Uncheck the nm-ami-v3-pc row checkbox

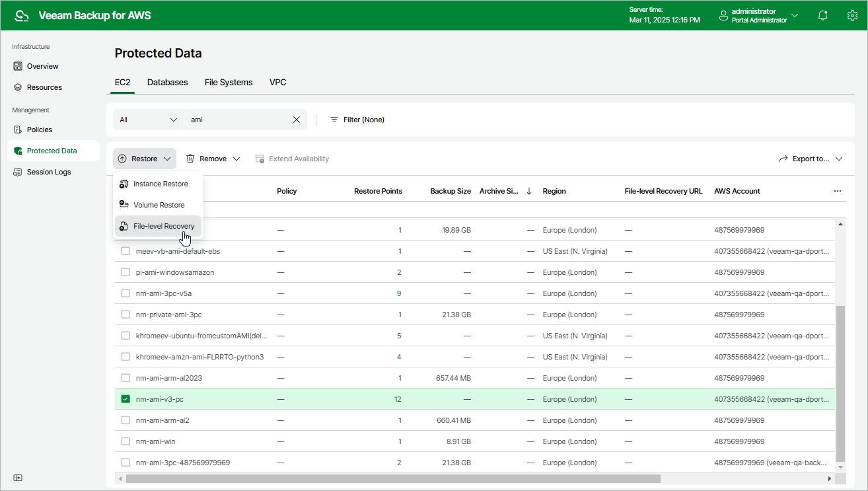click(126, 398)
